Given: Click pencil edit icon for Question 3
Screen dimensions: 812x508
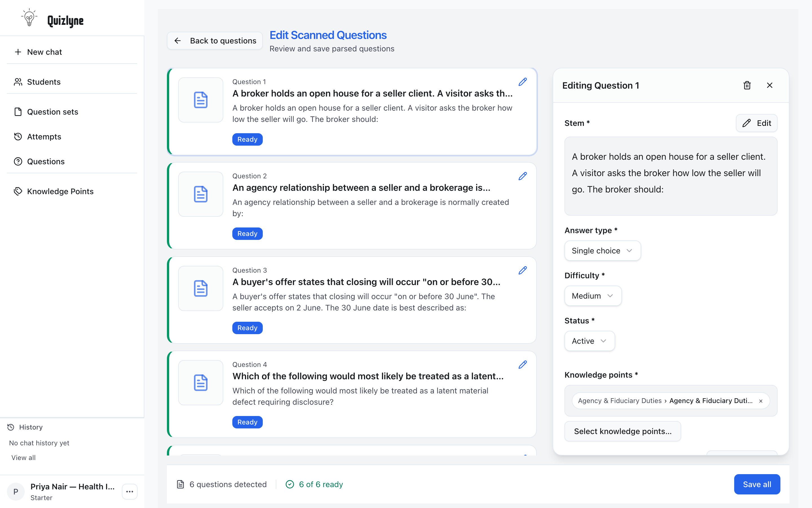Looking at the screenshot, I should (522, 270).
